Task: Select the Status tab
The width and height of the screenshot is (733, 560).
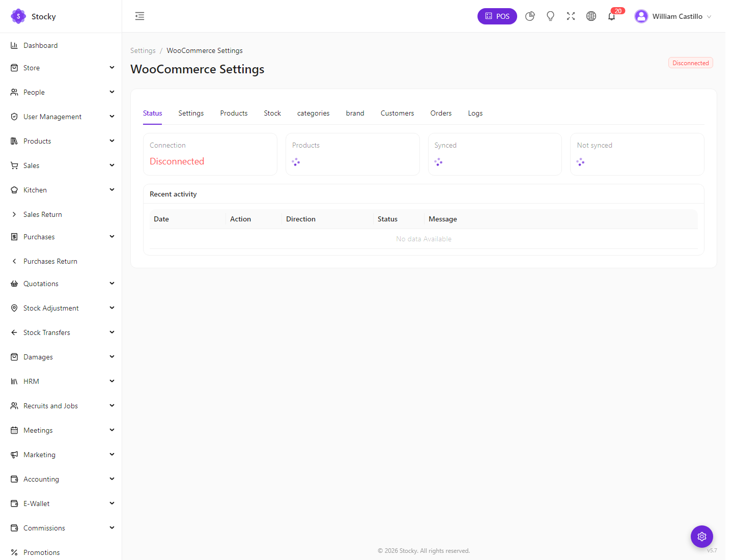Action: point(153,113)
